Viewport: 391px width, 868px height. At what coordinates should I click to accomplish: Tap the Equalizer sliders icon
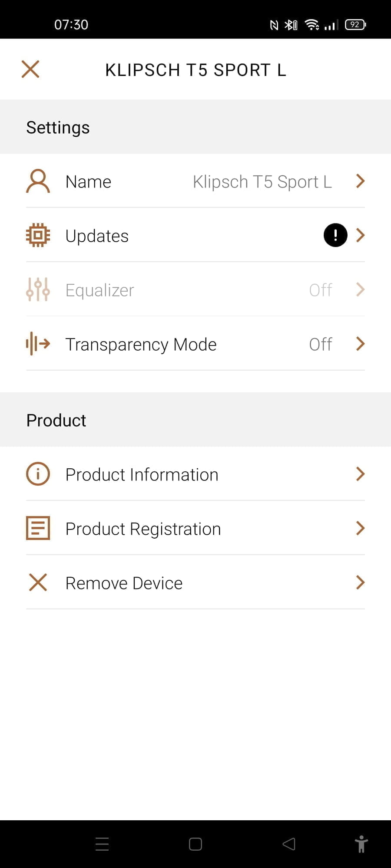point(38,289)
